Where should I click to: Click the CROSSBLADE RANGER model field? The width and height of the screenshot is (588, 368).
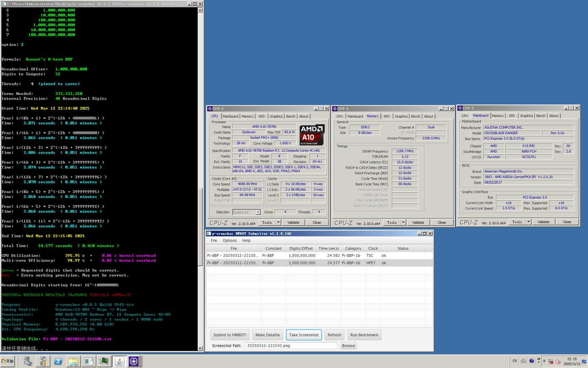click(x=512, y=133)
